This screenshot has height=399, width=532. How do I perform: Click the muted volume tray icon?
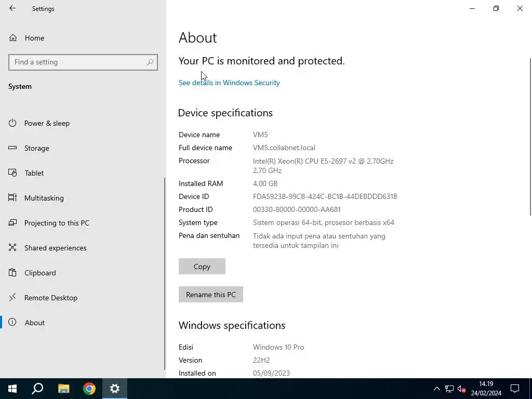[x=461, y=389]
